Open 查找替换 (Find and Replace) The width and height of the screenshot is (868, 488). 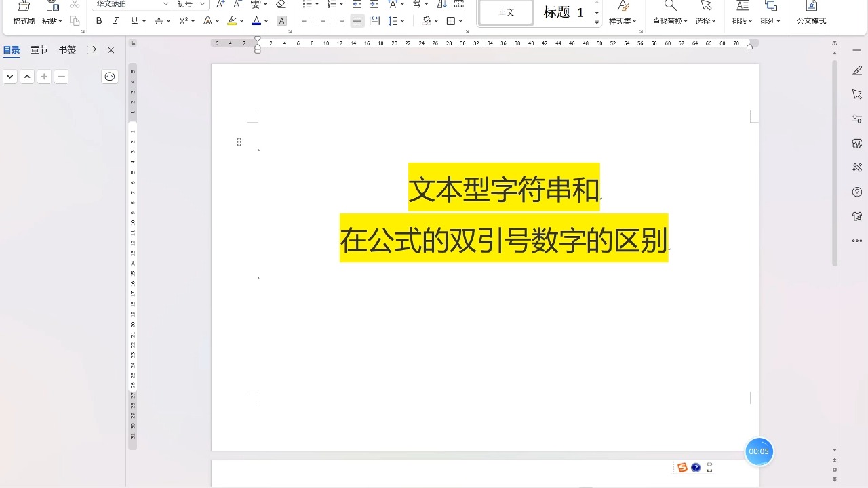click(x=670, y=13)
